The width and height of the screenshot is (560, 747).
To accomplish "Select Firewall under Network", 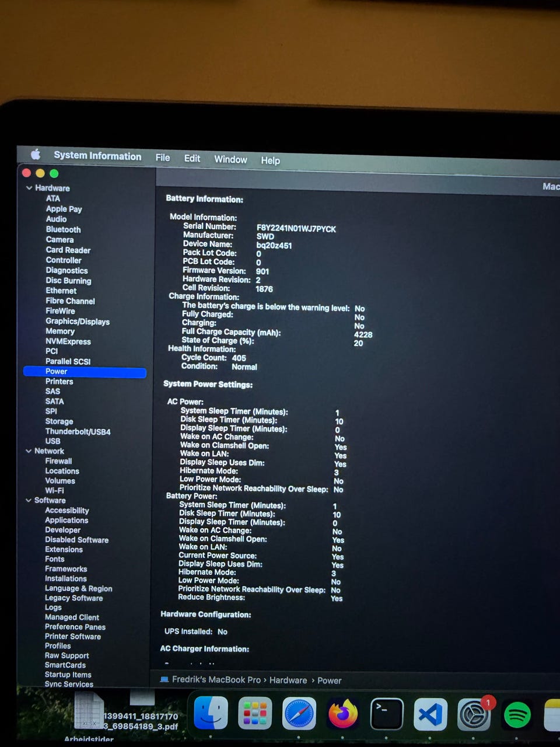I will [58, 461].
